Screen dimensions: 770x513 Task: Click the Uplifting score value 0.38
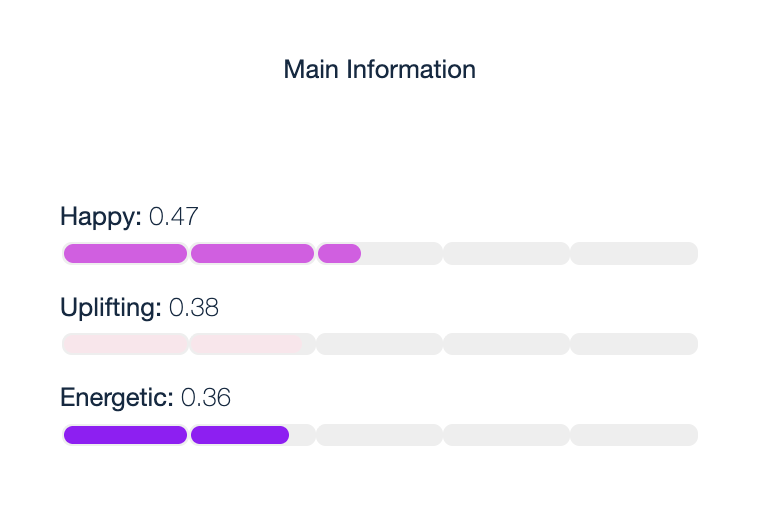[x=194, y=308]
